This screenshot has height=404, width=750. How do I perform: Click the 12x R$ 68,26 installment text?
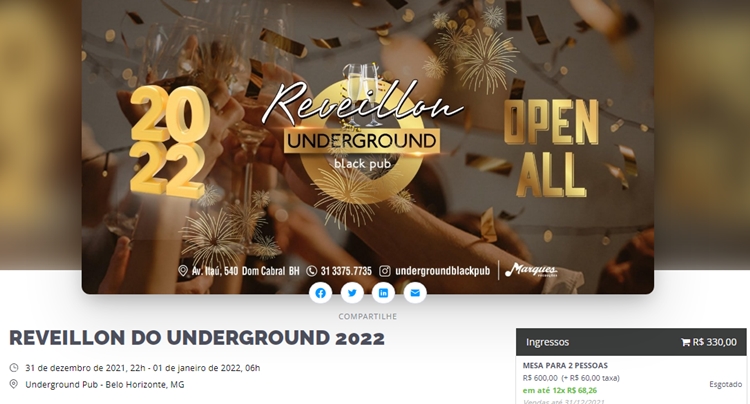pyautogui.click(x=575, y=390)
